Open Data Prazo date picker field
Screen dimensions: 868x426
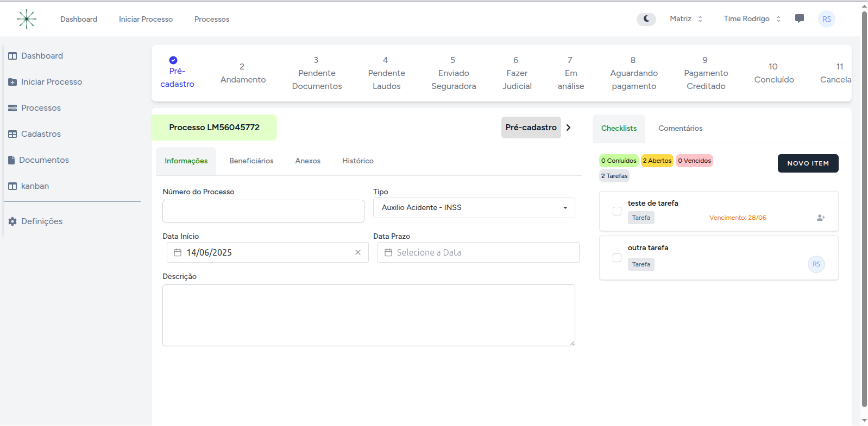point(479,252)
